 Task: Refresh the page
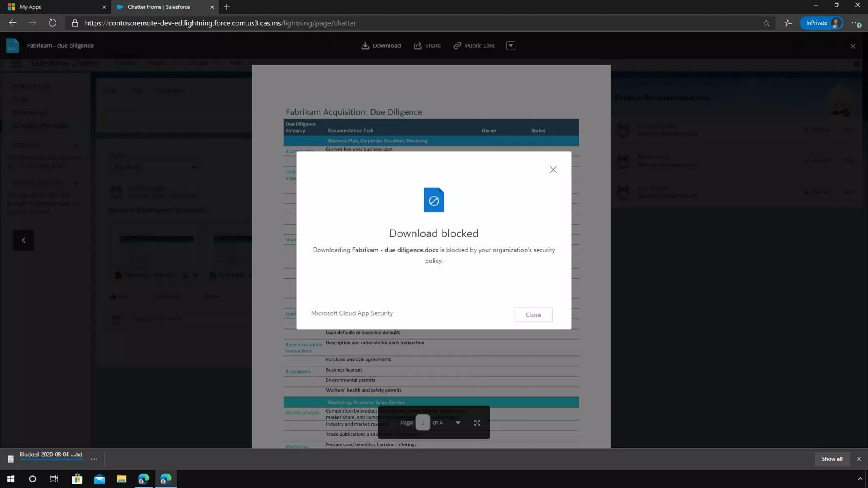pos(52,23)
